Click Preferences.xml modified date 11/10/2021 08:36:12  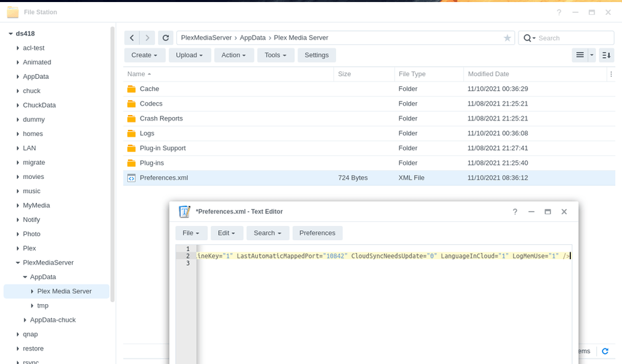click(x=497, y=178)
